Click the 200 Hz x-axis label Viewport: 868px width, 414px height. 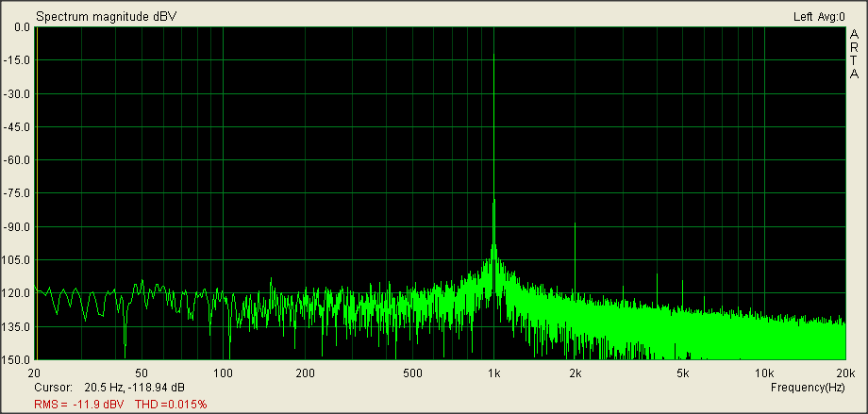click(305, 372)
